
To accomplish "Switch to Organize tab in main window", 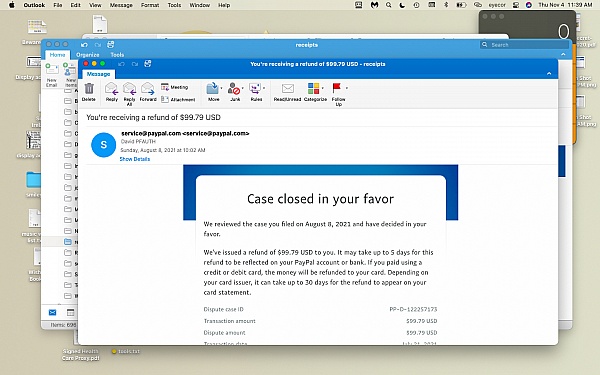I will pyautogui.click(x=88, y=55).
